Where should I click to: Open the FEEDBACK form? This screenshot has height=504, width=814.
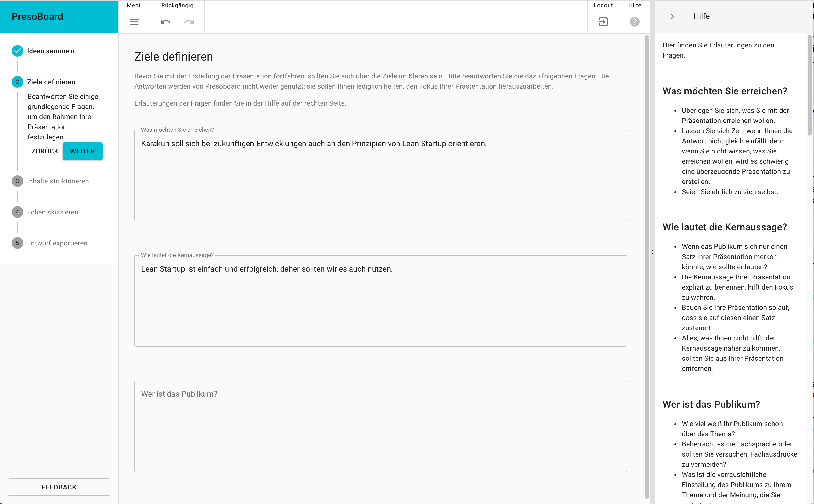(x=59, y=487)
